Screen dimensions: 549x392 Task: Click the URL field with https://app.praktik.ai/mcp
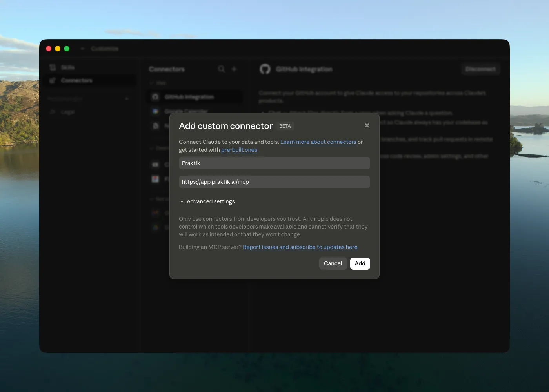pos(274,182)
